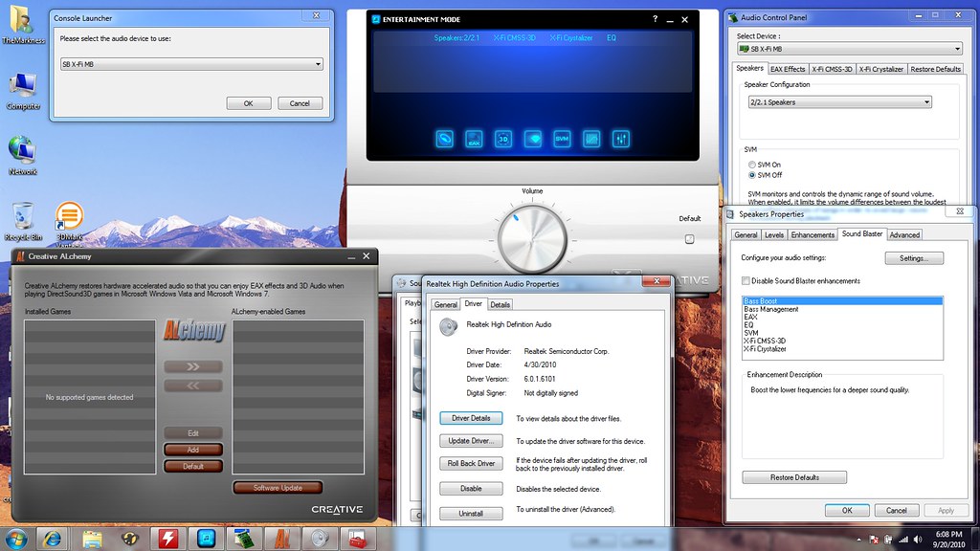The width and height of the screenshot is (980, 551).
Task: Open the Windows Start orb
Action: pyautogui.click(x=15, y=539)
